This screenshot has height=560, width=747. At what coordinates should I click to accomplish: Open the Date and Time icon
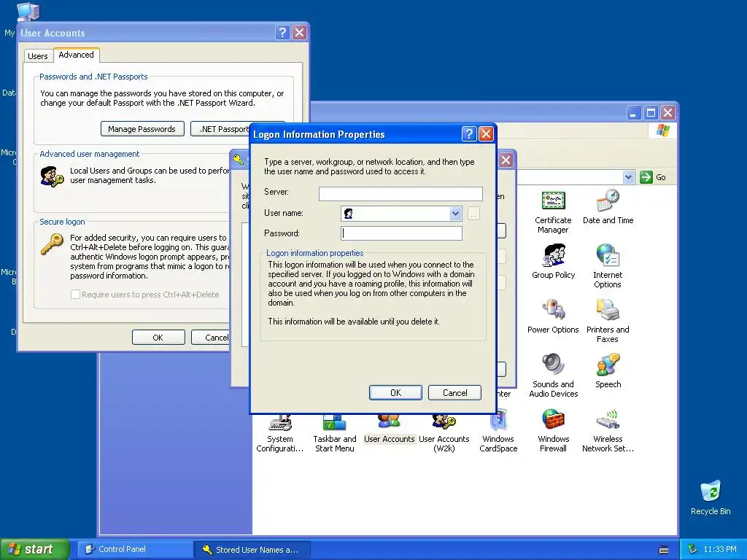[x=608, y=201]
